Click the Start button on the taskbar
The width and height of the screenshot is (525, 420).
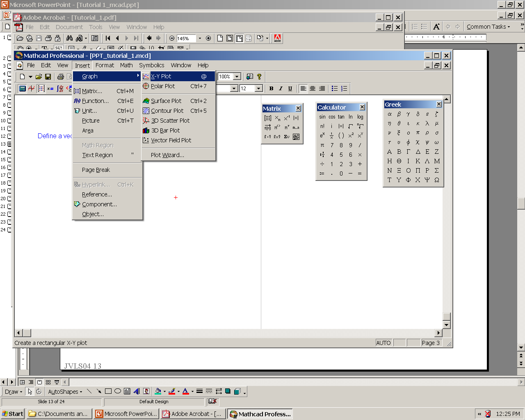(13, 414)
